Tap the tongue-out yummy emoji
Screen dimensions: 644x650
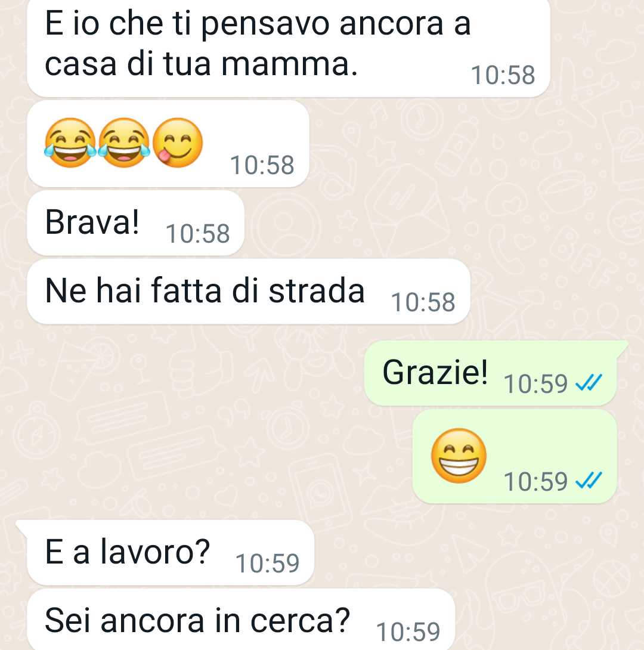177,143
